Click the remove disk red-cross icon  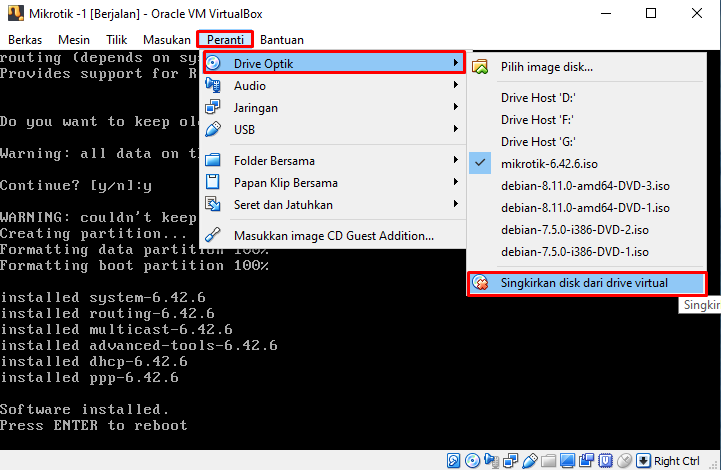(481, 283)
